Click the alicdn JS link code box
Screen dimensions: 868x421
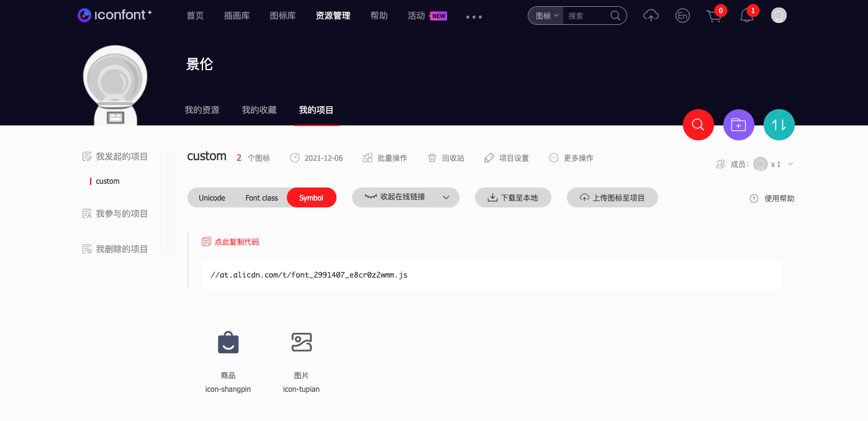(x=492, y=274)
